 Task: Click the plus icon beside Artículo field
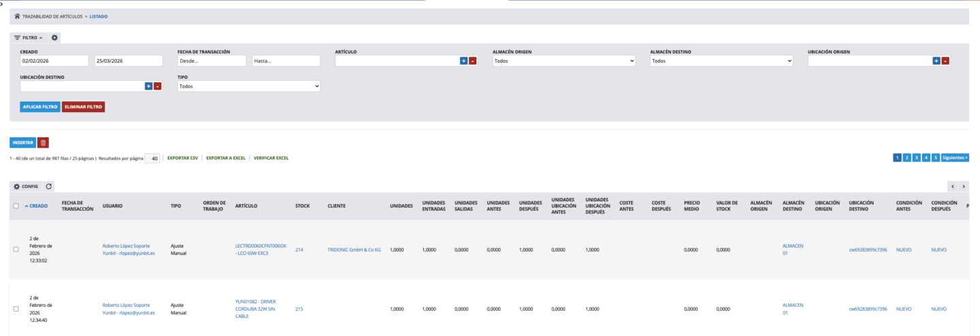click(x=463, y=61)
